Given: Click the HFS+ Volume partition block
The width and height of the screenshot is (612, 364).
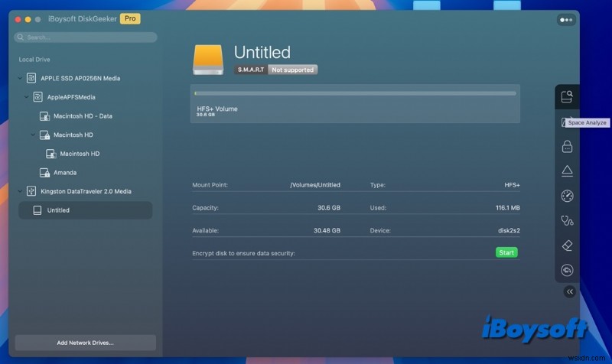Looking at the screenshot, I should 355,104.
